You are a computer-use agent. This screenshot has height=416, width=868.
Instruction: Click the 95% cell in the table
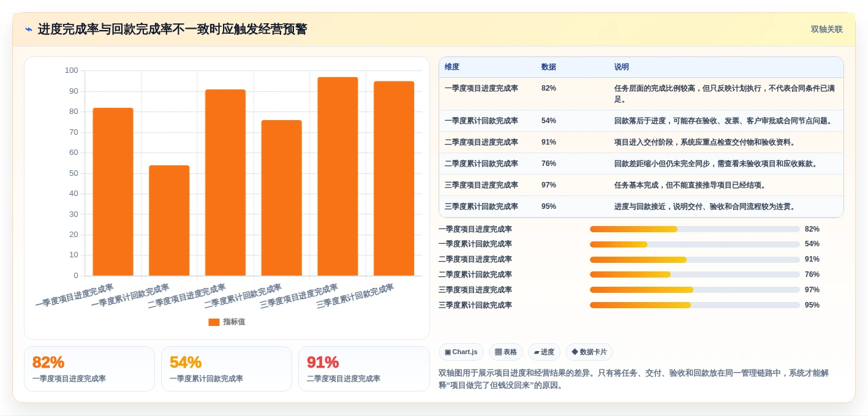(x=549, y=206)
